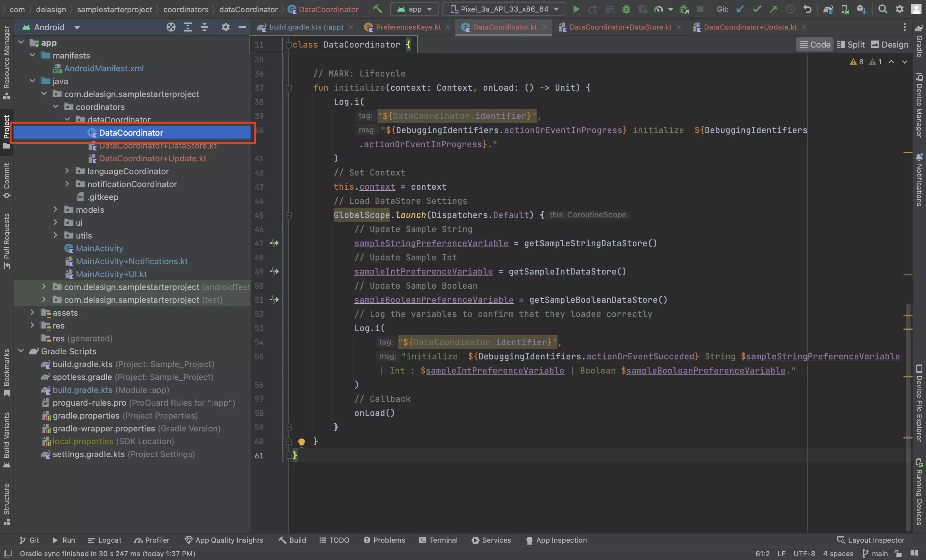Open the DataCoordinator+DataStore.kt tab

coord(619,27)
